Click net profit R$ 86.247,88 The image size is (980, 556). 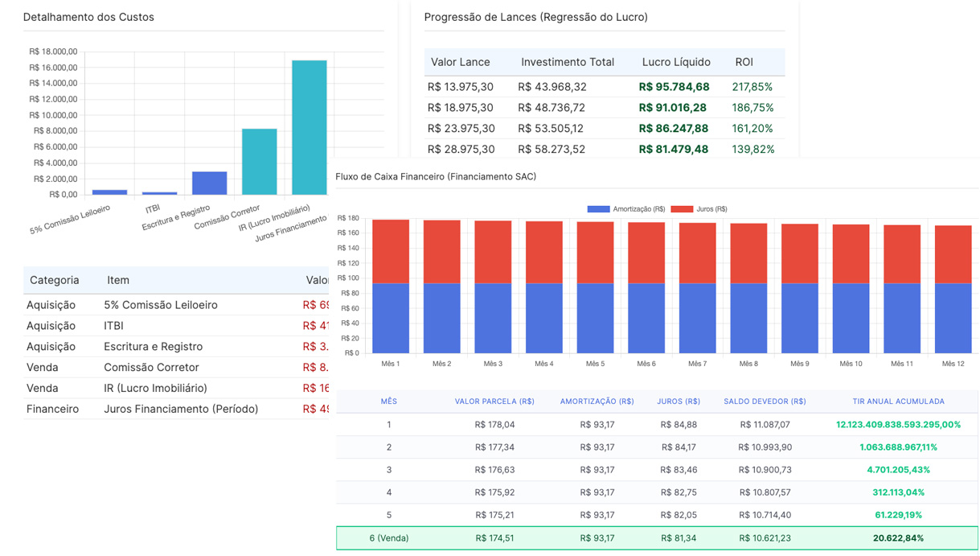[x=674, y=129]
